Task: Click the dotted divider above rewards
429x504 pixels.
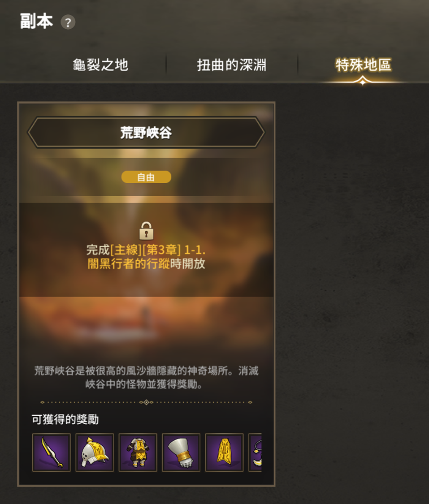Action: pyautogui.click(x=146, y=402)
